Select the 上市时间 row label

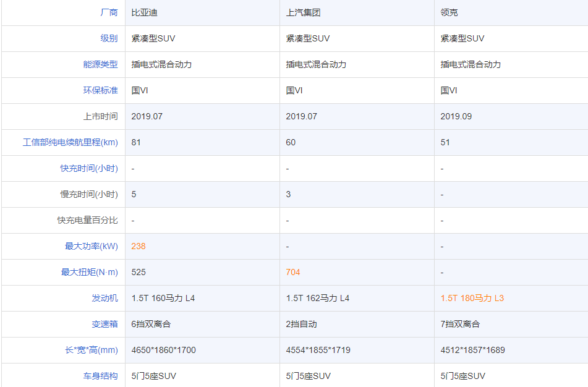100,117
